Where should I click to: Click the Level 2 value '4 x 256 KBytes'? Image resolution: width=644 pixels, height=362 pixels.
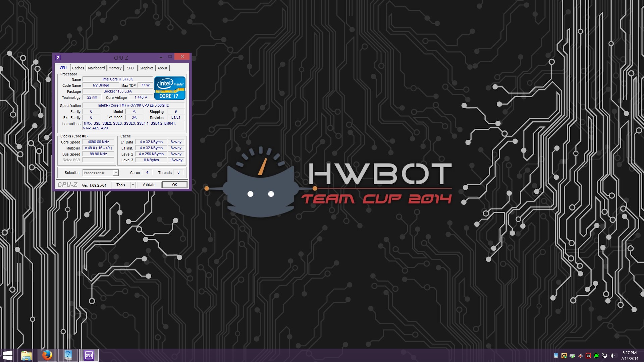[x=151, y=154]
